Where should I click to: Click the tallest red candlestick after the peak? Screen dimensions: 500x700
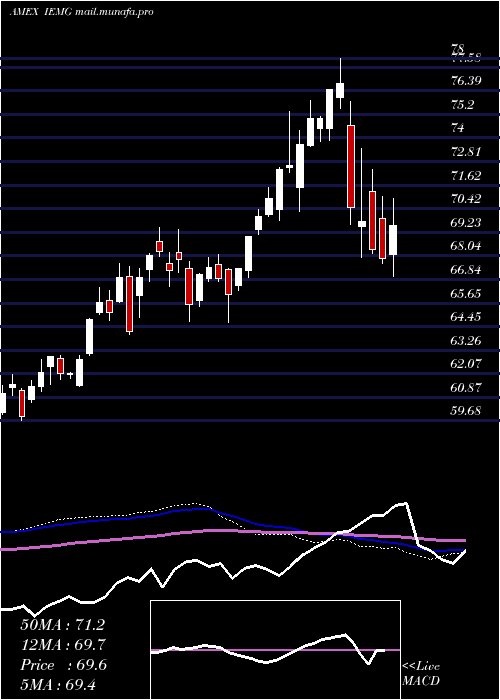351,167
